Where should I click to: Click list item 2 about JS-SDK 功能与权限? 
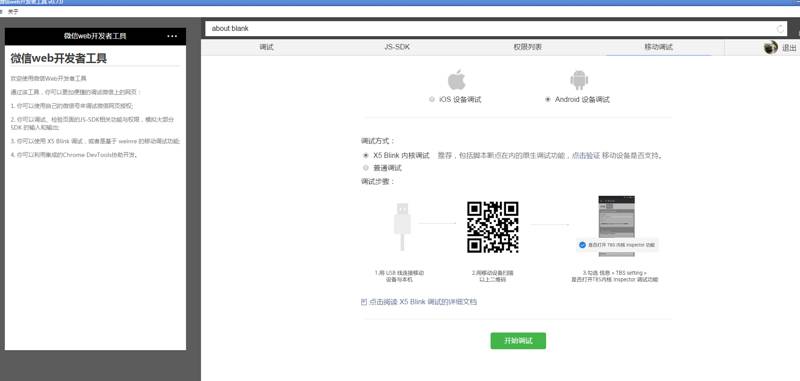(92, 122)
